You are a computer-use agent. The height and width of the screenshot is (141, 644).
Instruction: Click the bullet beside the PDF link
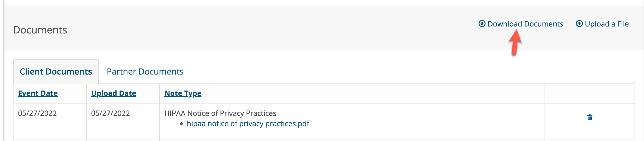[x=181, y=124]
